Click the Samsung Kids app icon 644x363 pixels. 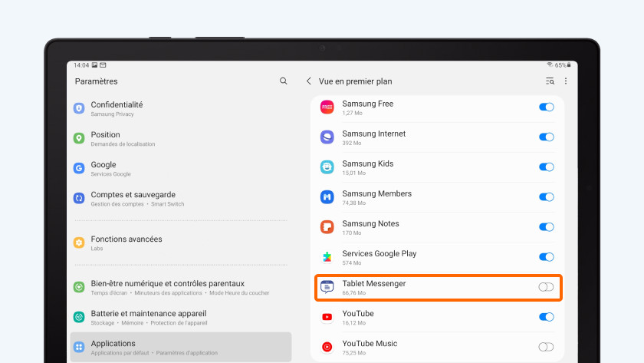327,167
